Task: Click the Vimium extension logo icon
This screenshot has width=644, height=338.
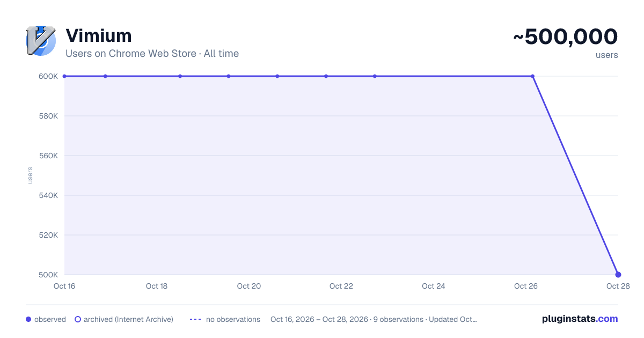Action: [x=41, y=41]
